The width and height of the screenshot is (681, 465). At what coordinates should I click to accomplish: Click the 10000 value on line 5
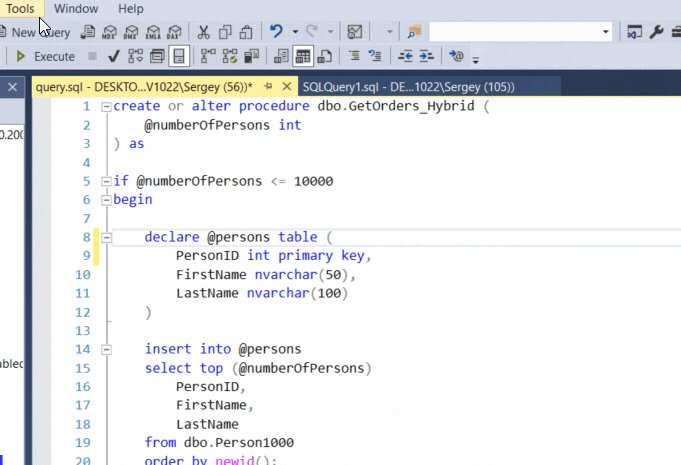(x=313, y=181)
